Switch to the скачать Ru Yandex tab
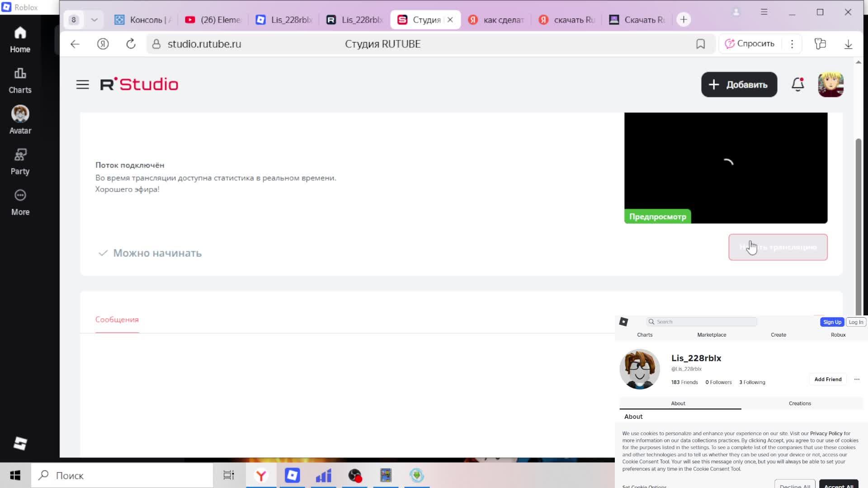This screenshot has height=488, width=868. (x=567, y=20)
